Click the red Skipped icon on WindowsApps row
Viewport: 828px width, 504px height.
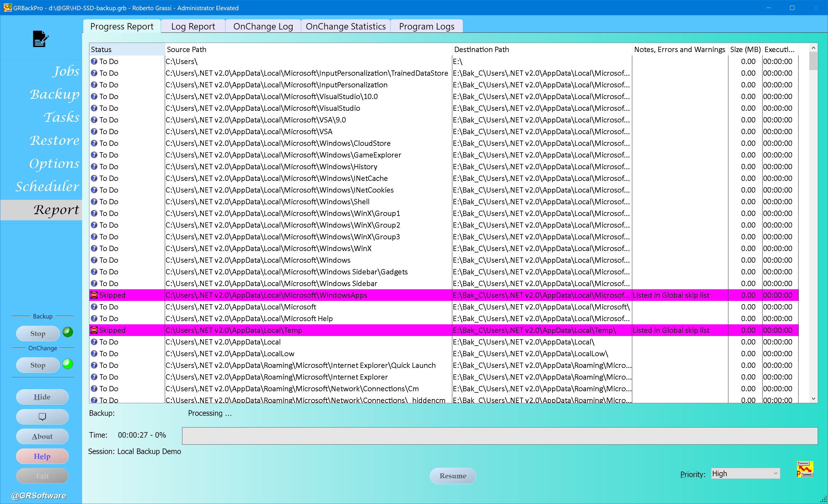click(x=94, y=295)
